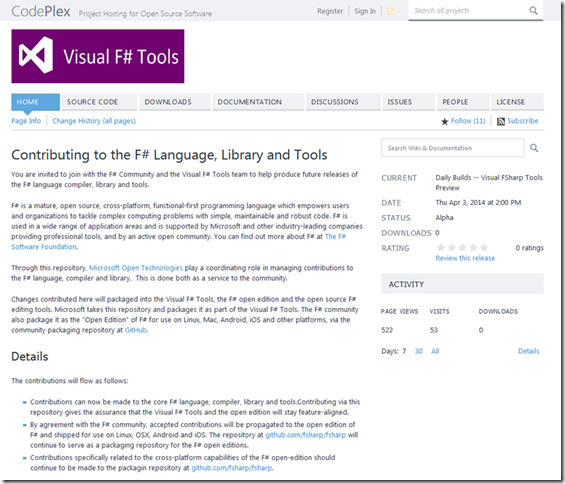565x484 pixels.
Task: Click the Sign In link
Action: (x=365, y=11)
